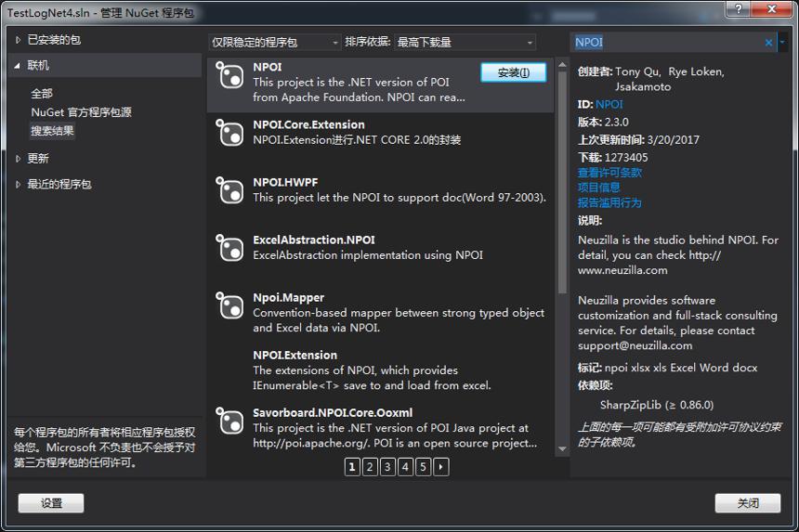Expand the 已安装的包 section
The width and height of the screenshot is (799, 532).
(x=18, y=40)
